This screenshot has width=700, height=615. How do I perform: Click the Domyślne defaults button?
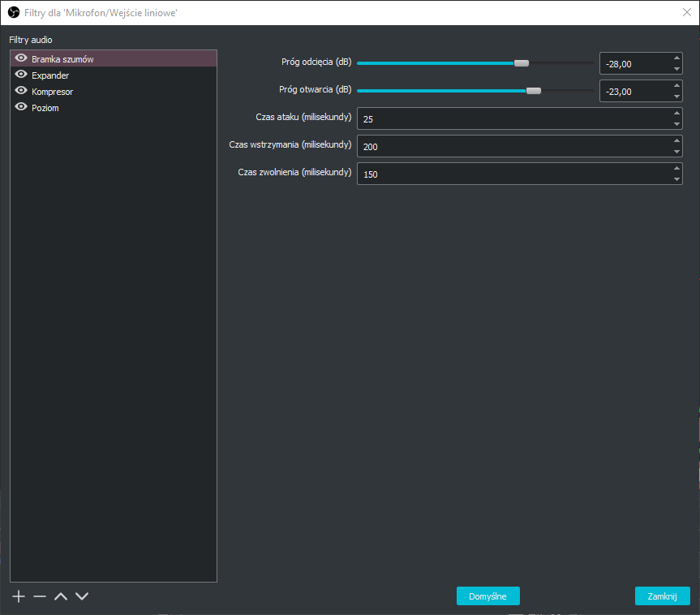pos(487,596)
